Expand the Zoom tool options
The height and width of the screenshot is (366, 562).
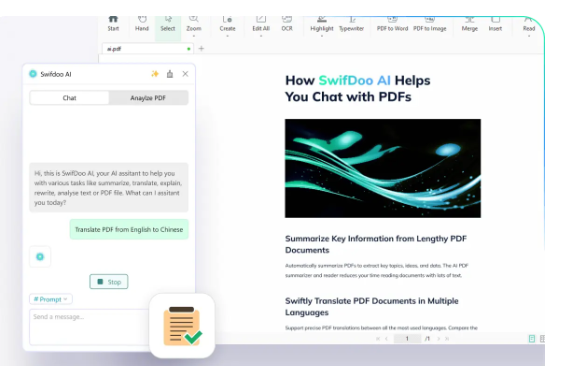[194, 36]
